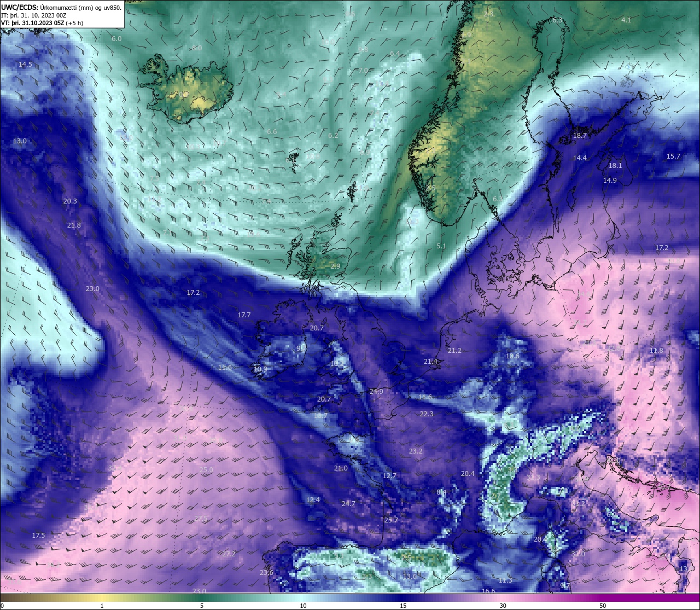Click the 18.1 value label
The image size is (700, 610).
tap(615, 166)
